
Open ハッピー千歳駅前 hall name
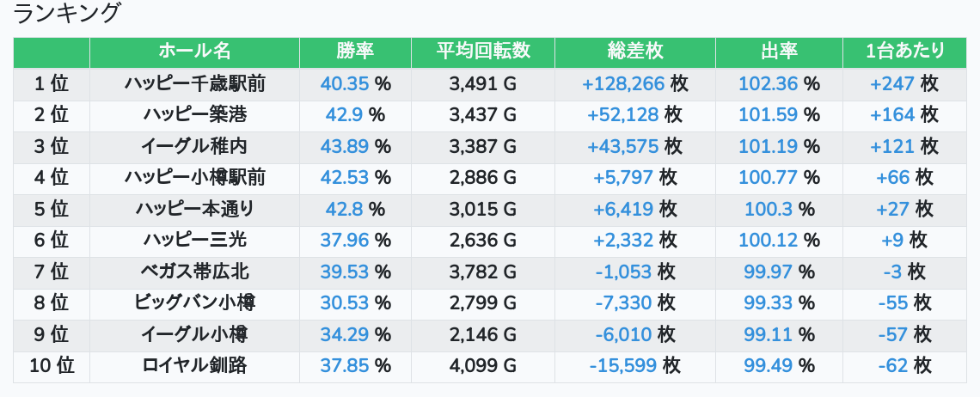point(194,83)
